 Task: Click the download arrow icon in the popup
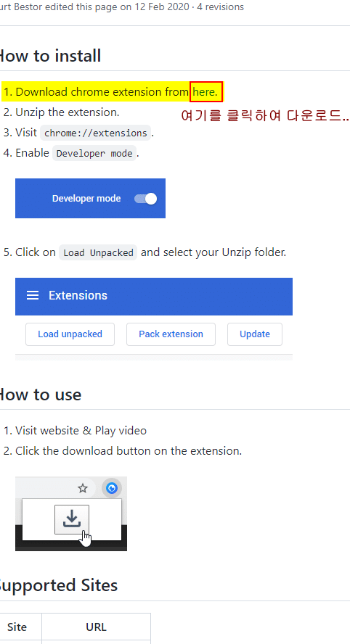click(x=72, y=519)
